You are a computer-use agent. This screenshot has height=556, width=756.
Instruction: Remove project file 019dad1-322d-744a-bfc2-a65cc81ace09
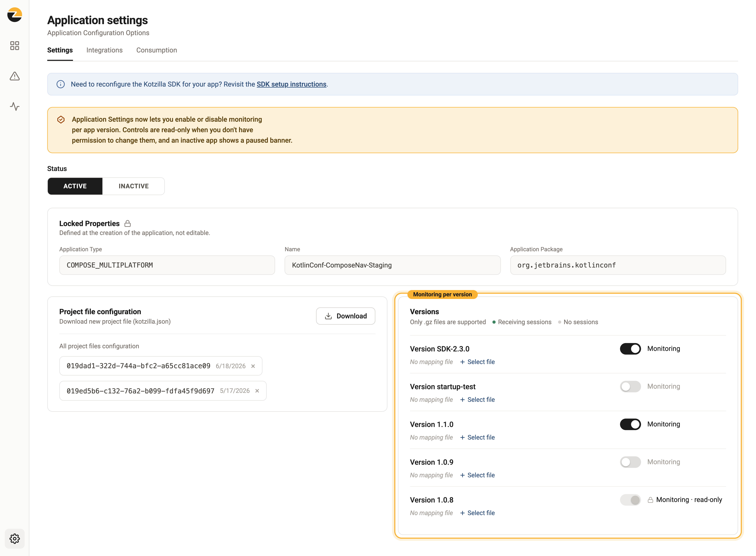pyautogui.click(x=253, y=366)
